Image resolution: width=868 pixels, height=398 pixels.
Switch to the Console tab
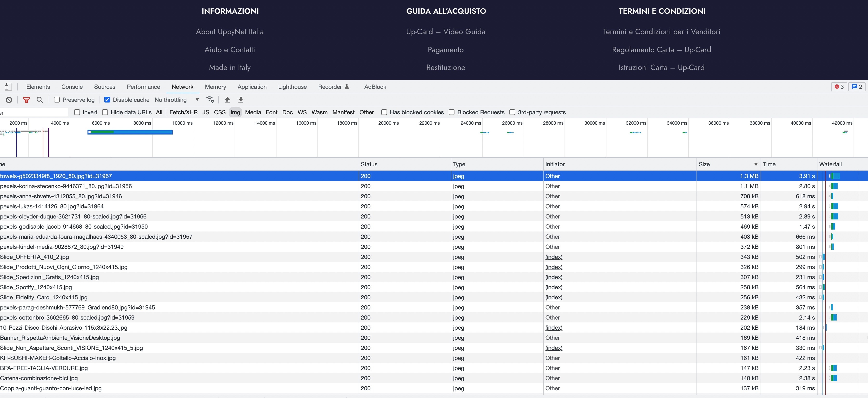click(x=72, y=87)
